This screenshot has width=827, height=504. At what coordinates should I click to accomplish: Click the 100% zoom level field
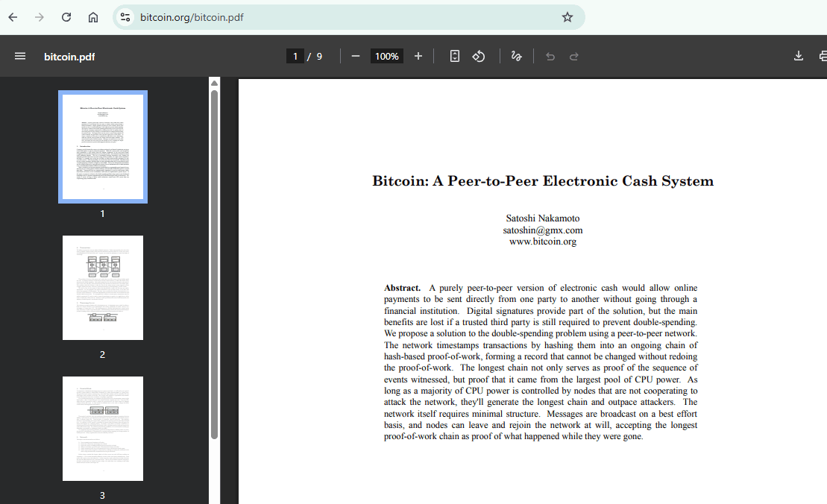coord(386,56)
